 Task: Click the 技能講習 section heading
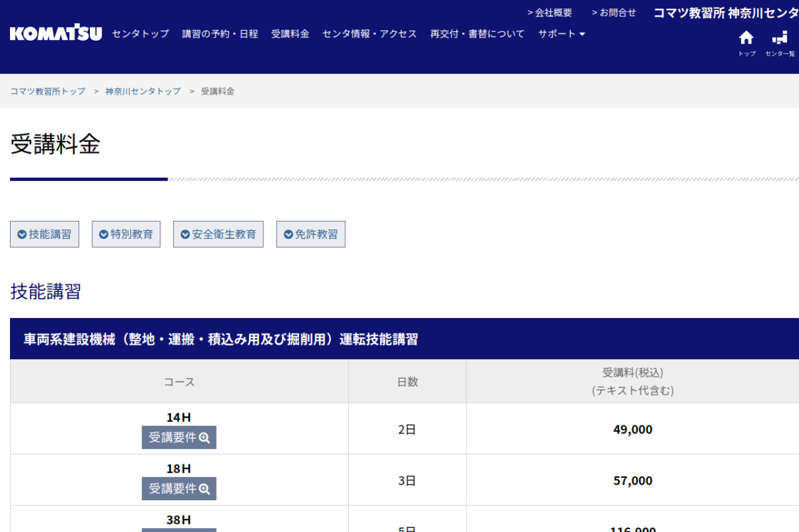click(x=46, y=291)
